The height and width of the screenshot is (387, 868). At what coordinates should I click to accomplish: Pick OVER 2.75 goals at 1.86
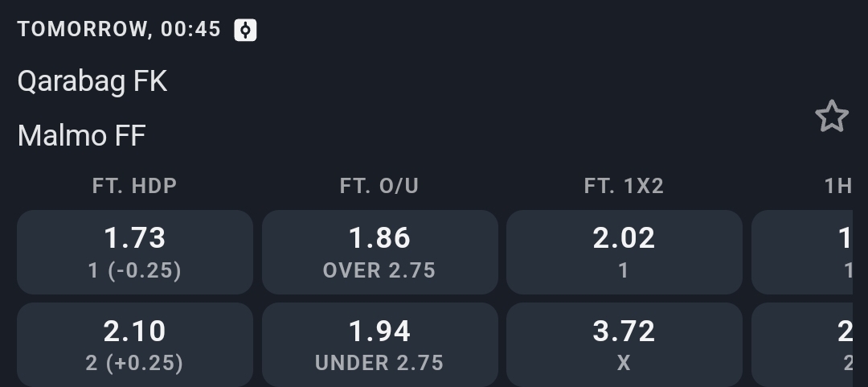pyautogui.click(x=379, y=251)
